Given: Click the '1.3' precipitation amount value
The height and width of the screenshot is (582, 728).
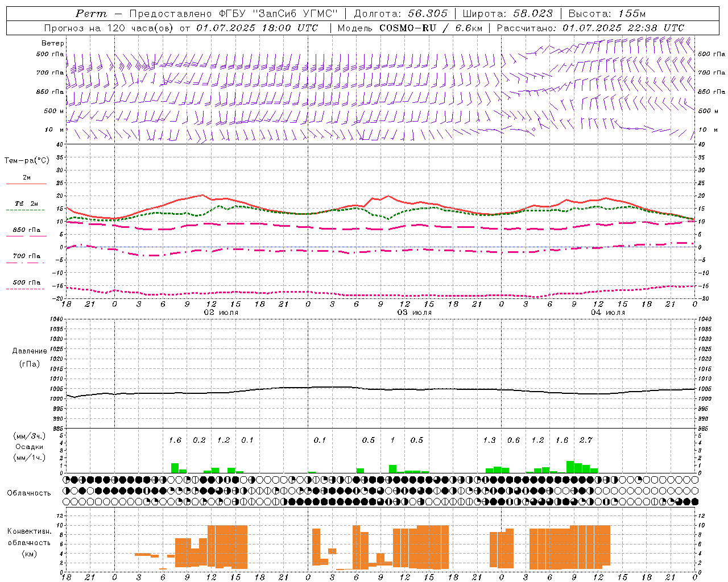Looking at the screenshot, I should [489, 440].
